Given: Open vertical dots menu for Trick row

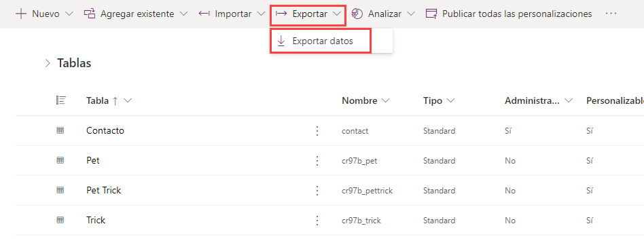Looking at the screenshot, I should tap(317, 221).
